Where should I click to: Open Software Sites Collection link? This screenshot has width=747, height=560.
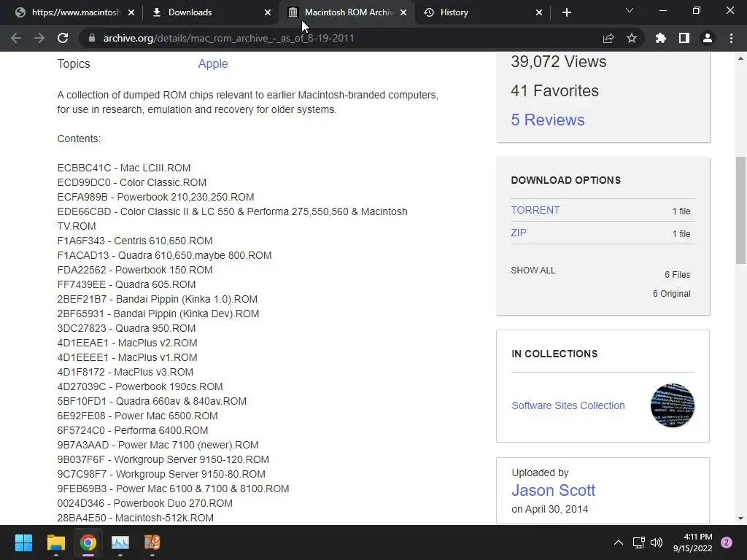tap(568, 405)
